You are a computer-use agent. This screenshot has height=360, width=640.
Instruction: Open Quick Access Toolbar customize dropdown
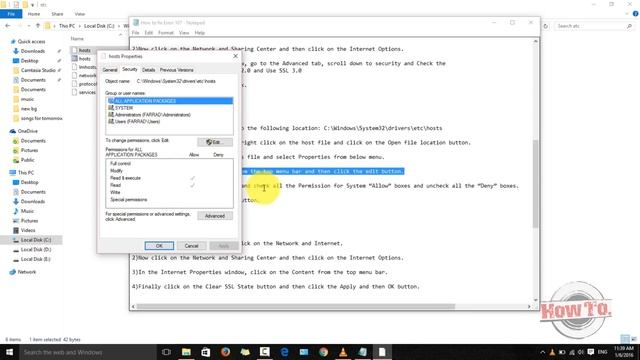pos(32,4)
